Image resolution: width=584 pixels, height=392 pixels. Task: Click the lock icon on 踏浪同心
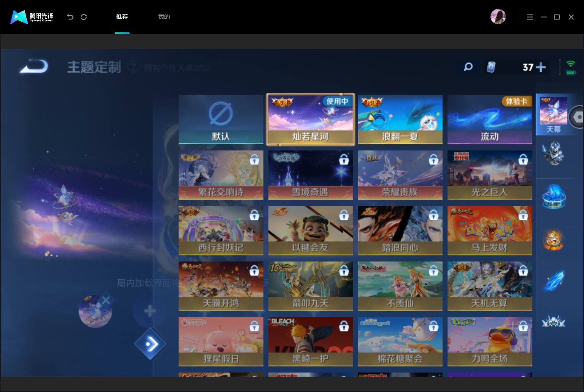click(434, 215)
